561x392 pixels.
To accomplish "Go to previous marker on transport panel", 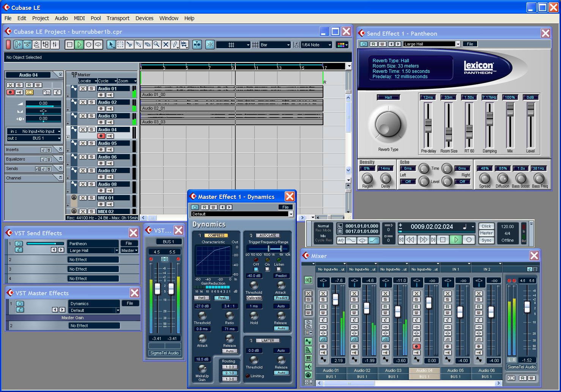I will tap(401, 239).
